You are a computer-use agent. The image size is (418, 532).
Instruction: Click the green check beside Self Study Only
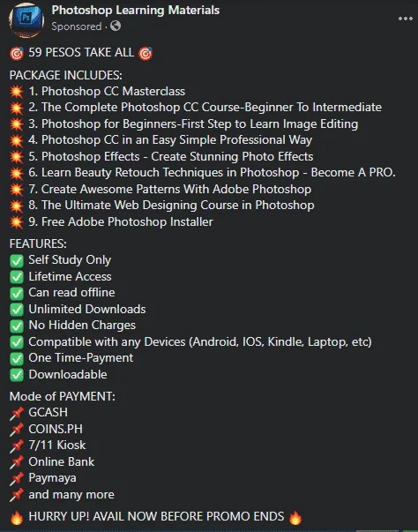click(17, 260)
